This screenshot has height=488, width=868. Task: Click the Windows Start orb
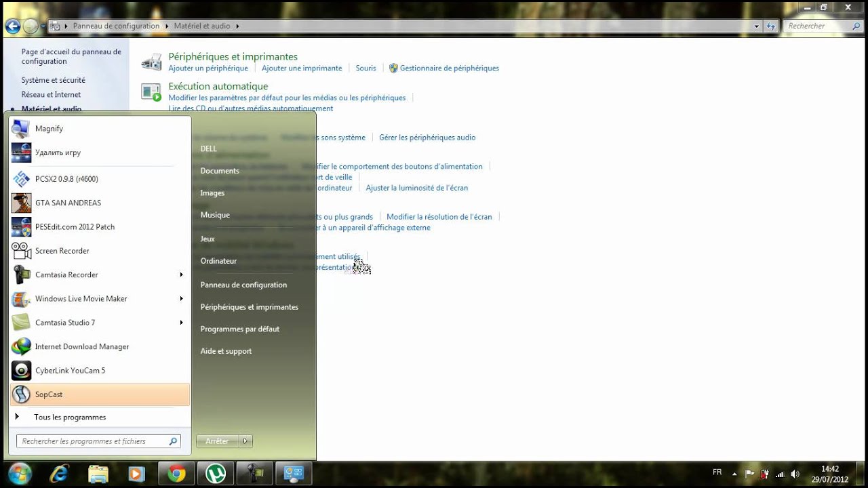click(x=20, y=473)
